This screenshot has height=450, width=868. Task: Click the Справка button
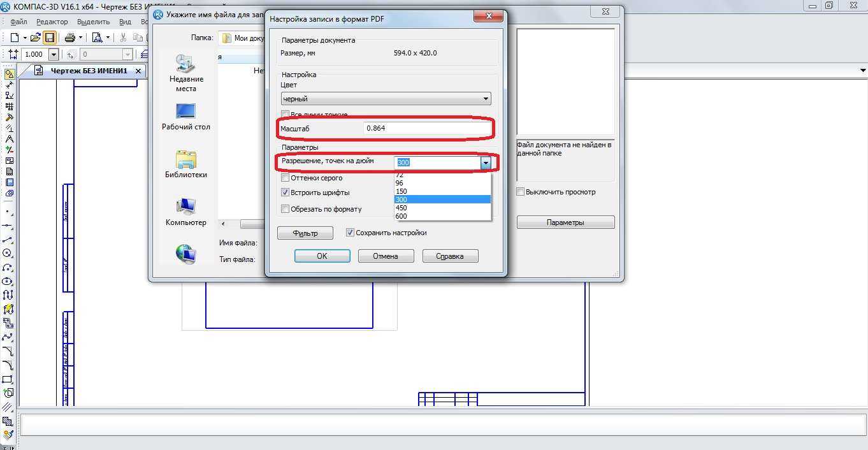tap(450, 256)
